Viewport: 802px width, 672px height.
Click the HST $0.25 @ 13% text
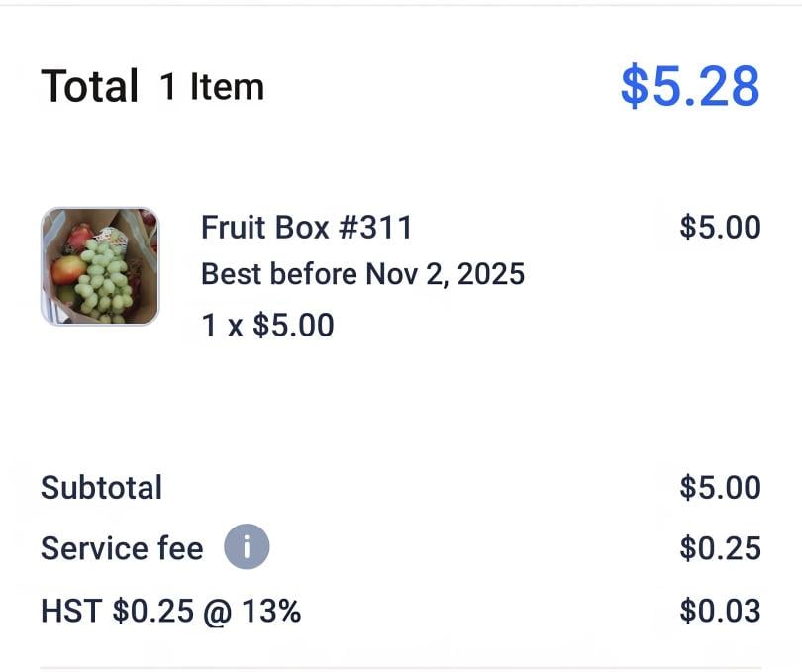pos(169,612)
